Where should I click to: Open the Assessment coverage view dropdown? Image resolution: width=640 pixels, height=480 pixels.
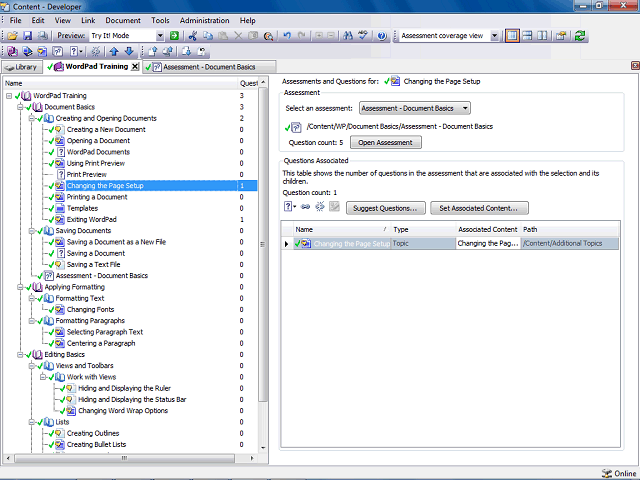point(494,36)
